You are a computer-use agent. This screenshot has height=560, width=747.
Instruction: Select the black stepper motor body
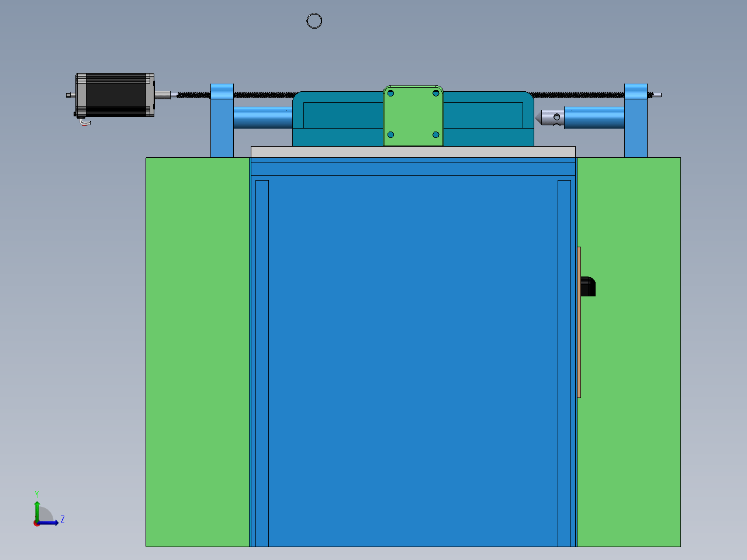pyautogui.click(x=115, y=95)
